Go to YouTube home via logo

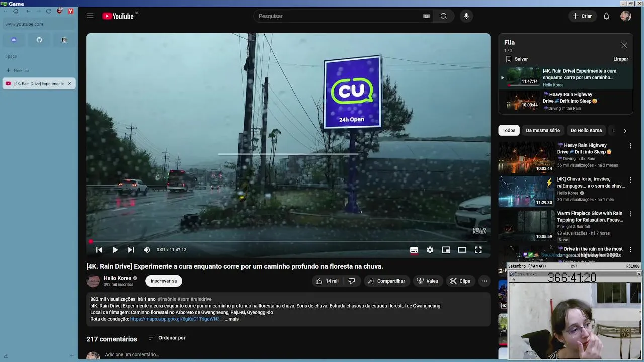pyautogui.click(x=118, y=16)
